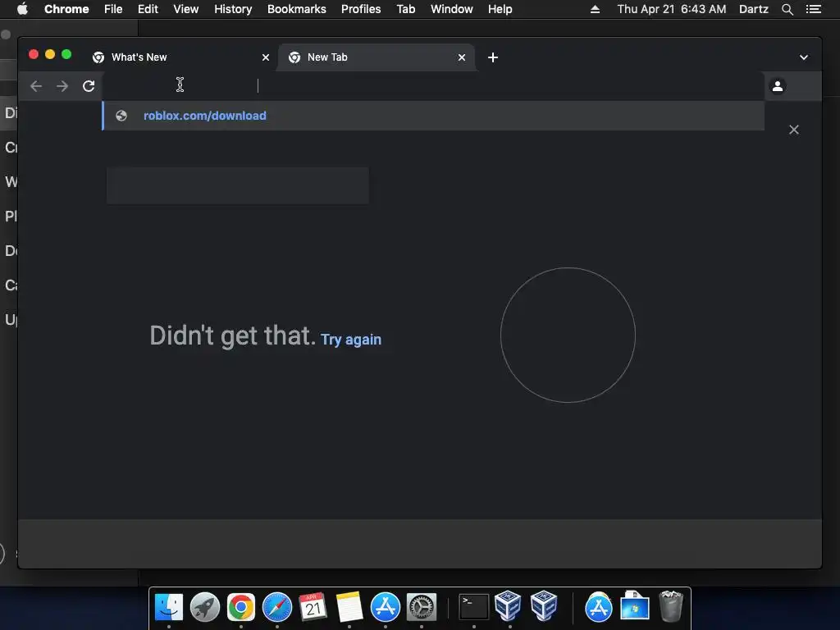Open the Windows file stack in Dock
Viewport: 840px width, 630px height.
click(635, 606)
